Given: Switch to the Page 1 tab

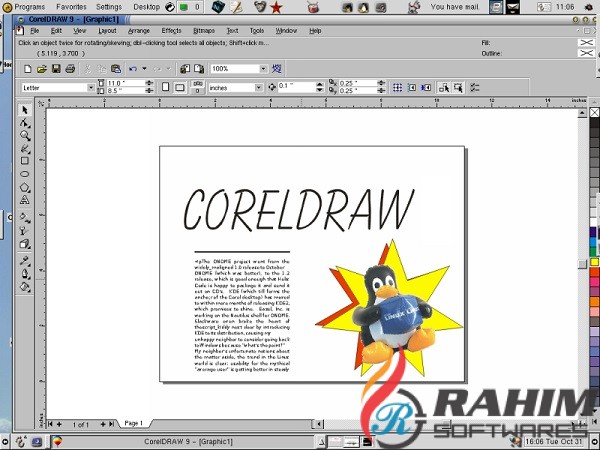Looking at the screenshot, I should coord(133,423).
